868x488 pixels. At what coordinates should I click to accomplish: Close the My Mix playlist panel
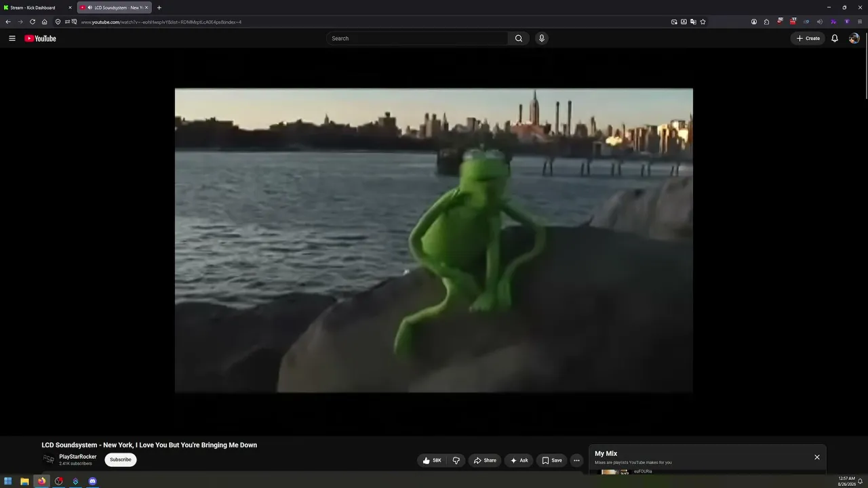(x=817, y=457)
